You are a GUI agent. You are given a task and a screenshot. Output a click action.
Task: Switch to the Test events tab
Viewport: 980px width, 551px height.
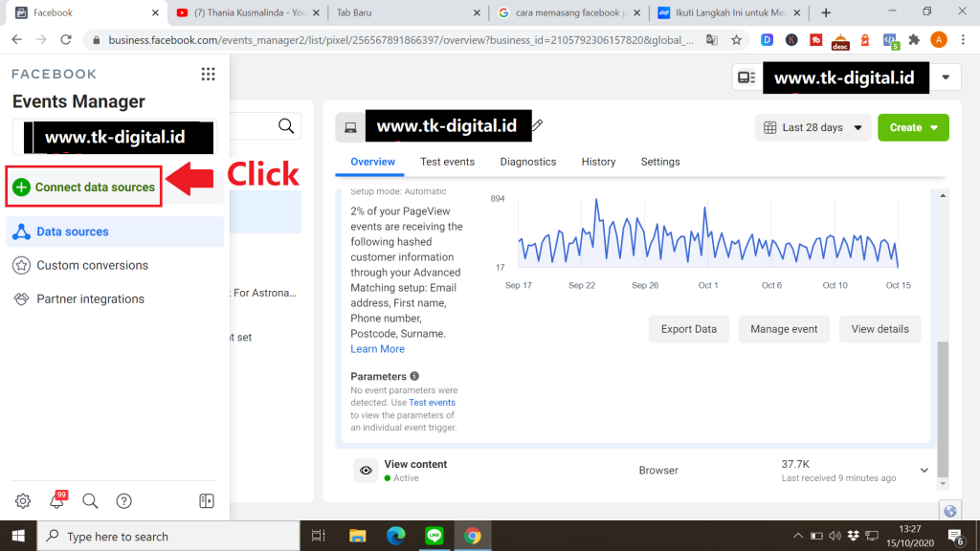pos(447,162)
